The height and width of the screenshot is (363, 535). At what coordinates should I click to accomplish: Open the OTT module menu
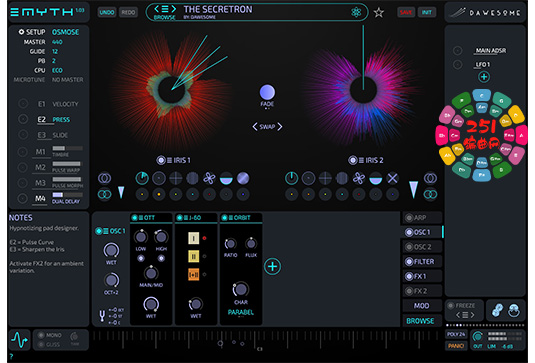tap(141, 217)
